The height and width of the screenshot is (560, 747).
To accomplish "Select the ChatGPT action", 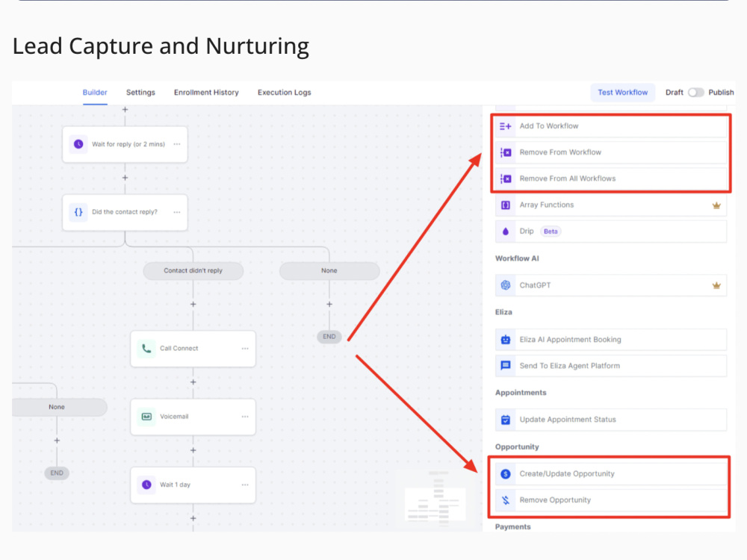I will (x=611, y=285).
